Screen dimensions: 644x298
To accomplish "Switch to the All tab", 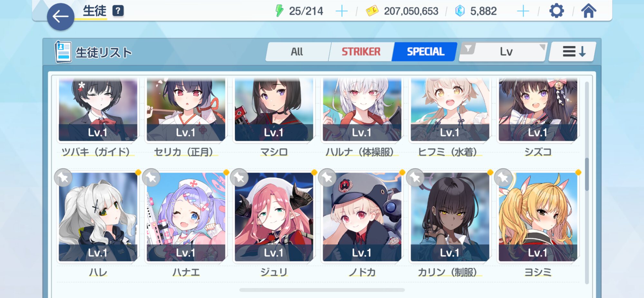I will [297, 52].
